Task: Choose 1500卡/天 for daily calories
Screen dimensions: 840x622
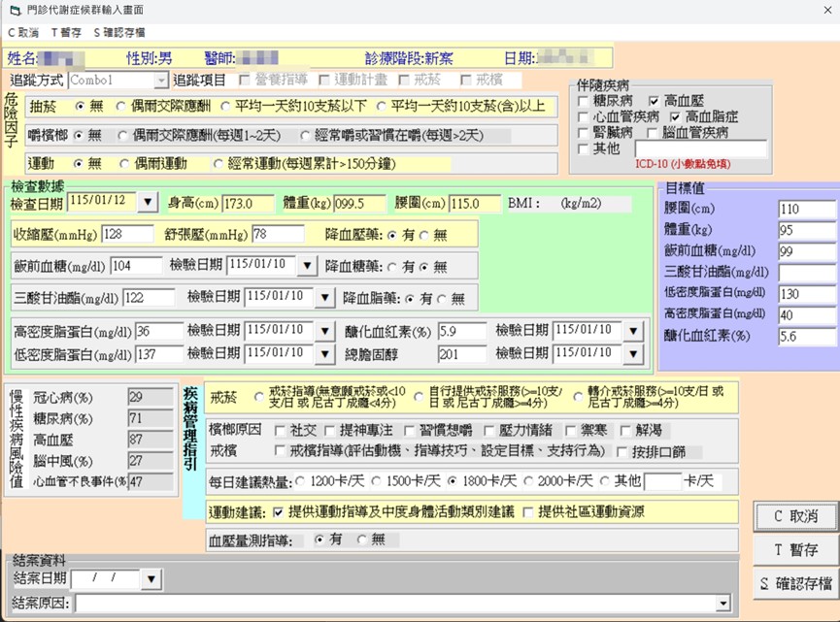Action: click(377, 481)
